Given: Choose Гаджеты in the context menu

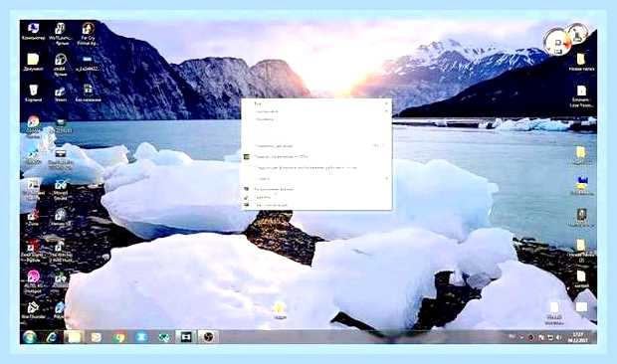Looking at the screenshot, I should [316, 197].
